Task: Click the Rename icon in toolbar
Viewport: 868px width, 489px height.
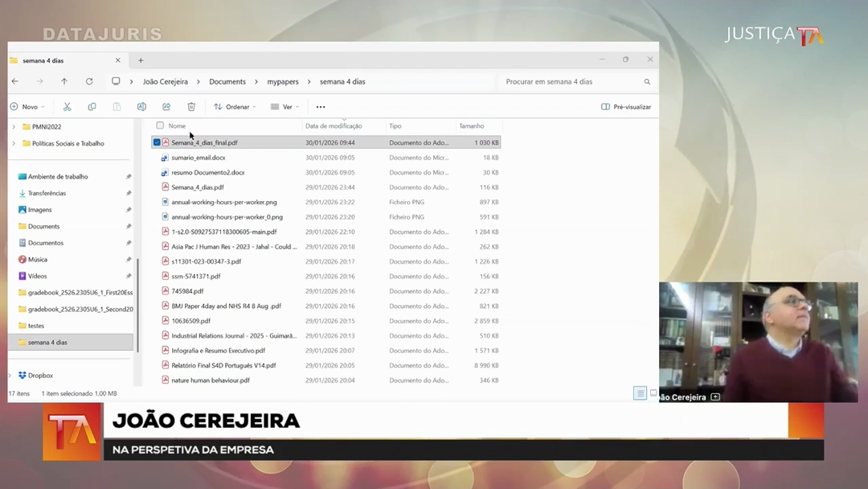Action: coord(141,107)
